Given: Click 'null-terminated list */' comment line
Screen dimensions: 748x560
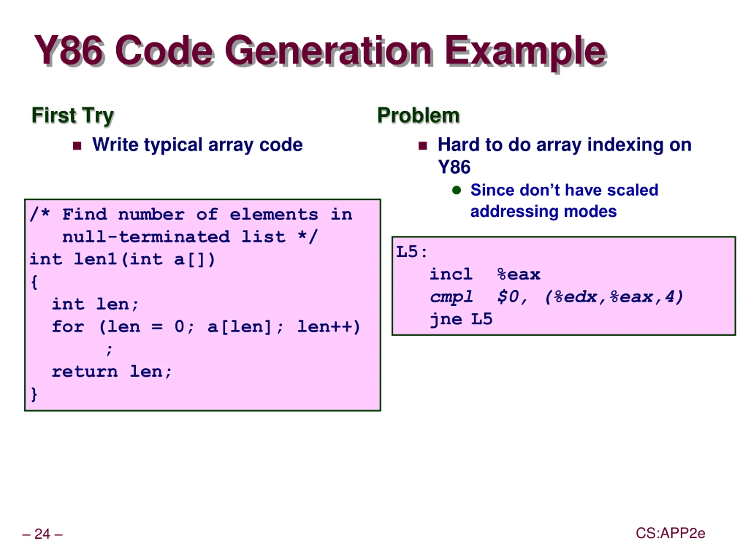Looking at the screenshot, I should click(190, 236).
